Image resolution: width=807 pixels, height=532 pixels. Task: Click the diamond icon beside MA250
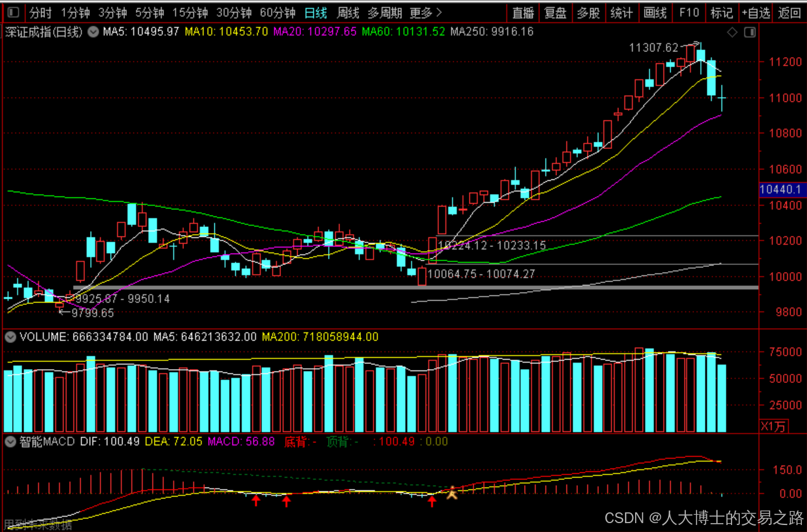coord(732,32)
